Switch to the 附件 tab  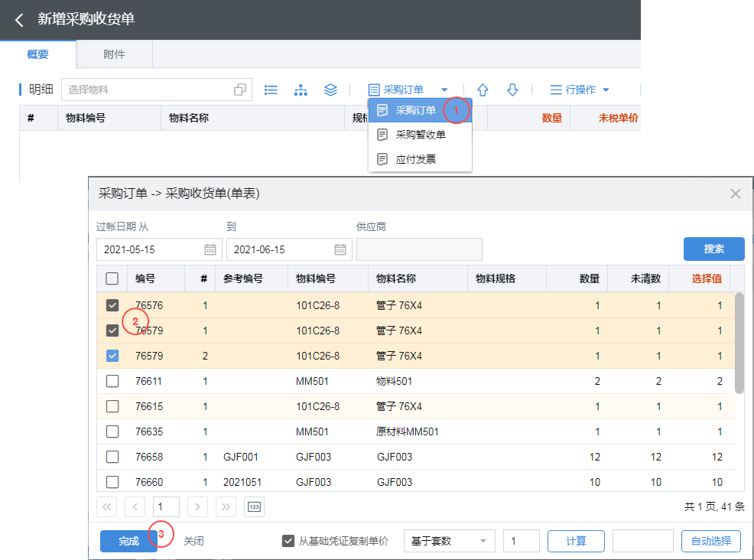pos(114,54)
